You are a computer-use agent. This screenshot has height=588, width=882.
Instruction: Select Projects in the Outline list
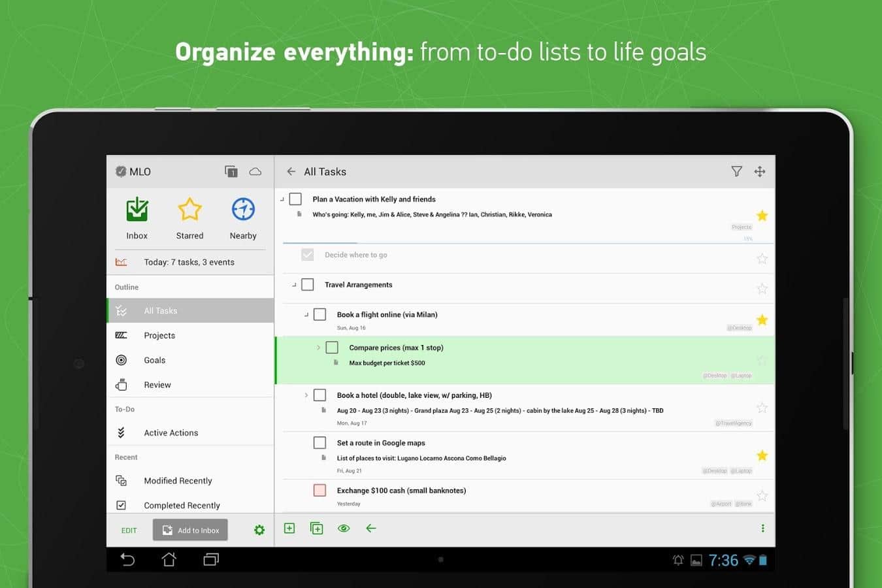159,336
